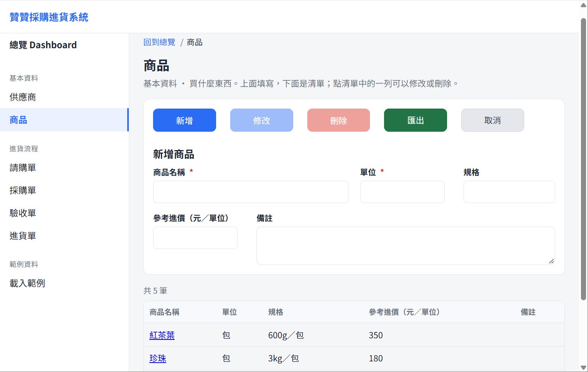Click the 修改 button
Image resolution: width=588 pixels, height=372 pixels.
262,120
